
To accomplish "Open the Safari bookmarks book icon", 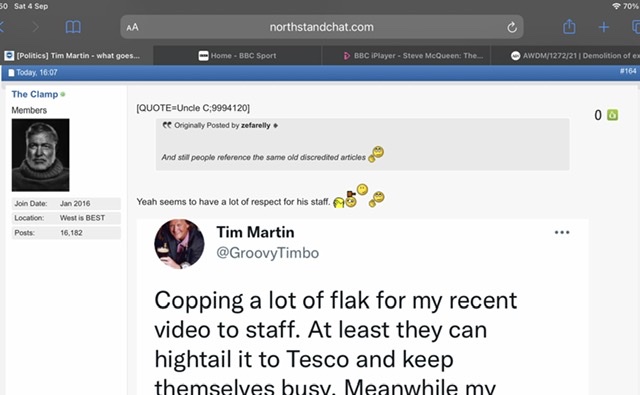I will [x=73, y=27].
